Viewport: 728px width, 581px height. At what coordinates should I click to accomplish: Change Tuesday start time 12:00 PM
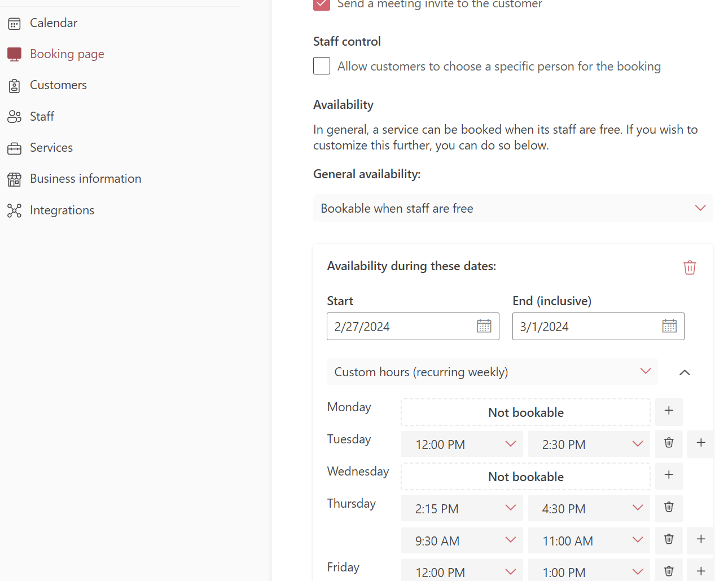coord(462,444)
